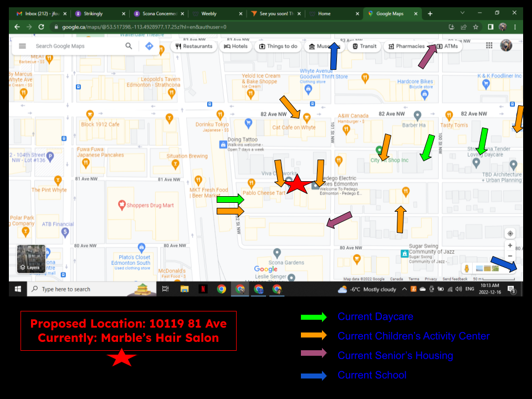Open directions with the blue diamond icon
The width and height of the screenshot is (532, 399).
149,46
